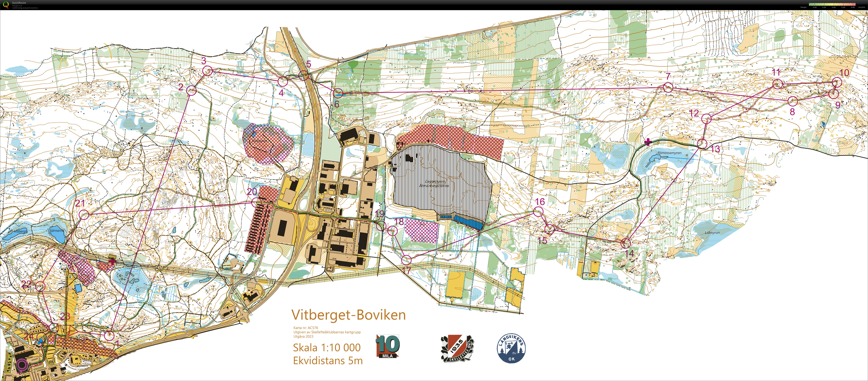Click the 'Tempo' legend label
868x381 pixels.
pyautogui.click(x=804, y=7)
